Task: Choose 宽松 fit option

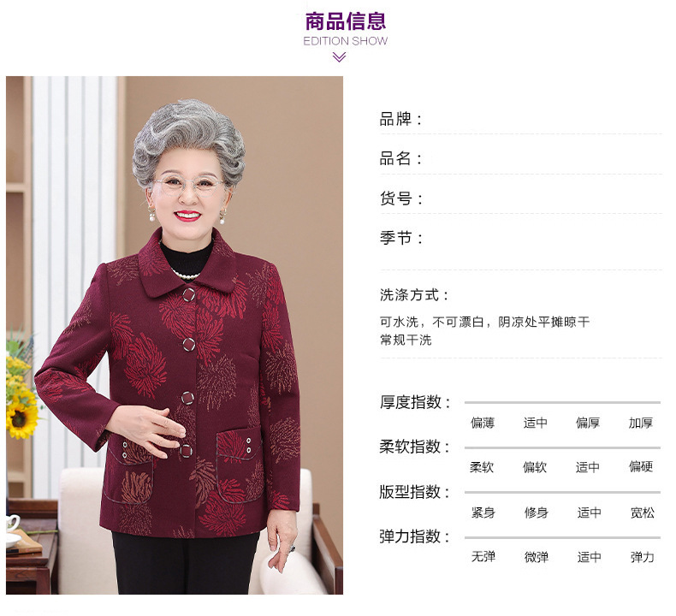Action: (643, 512)
